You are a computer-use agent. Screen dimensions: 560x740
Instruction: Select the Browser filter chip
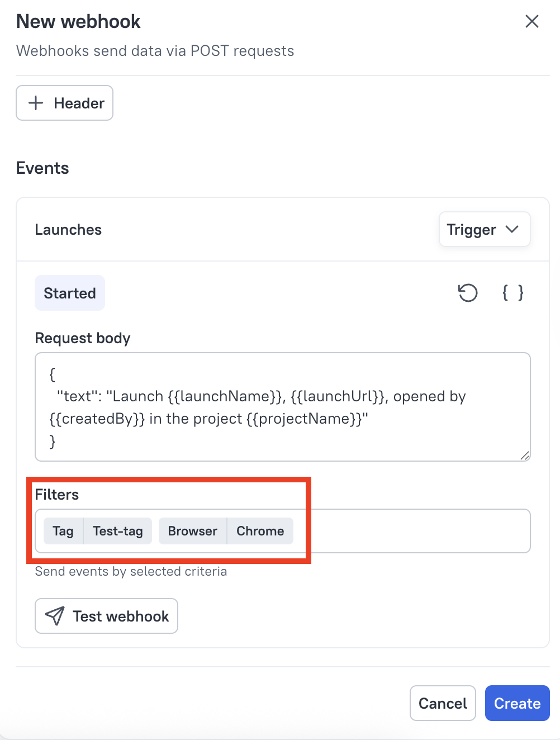(192, 531)
